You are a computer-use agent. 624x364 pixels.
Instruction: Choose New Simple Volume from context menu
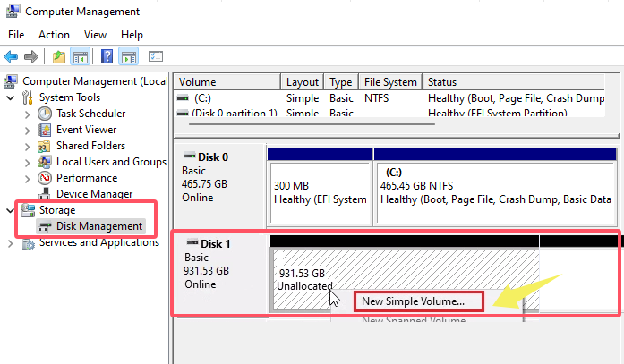tap(413, 301)
